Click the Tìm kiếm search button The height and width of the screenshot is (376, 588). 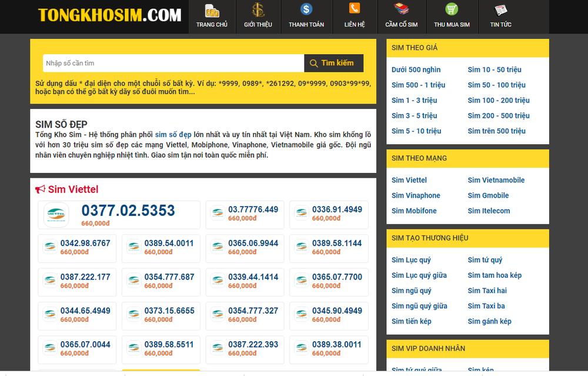pos(333,63)
